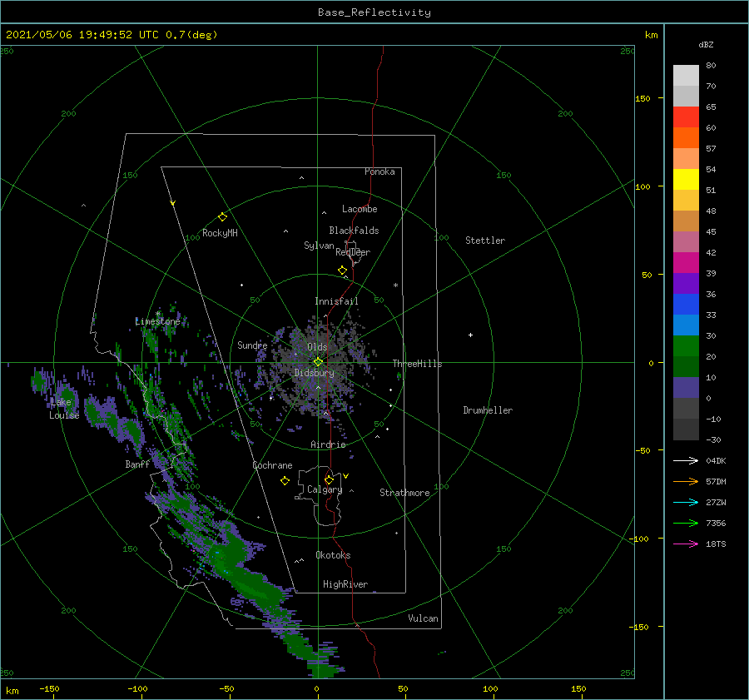The image size is (749, 700).
Task: Click the Strathmore town label
Action: click(x=404, y=493)
